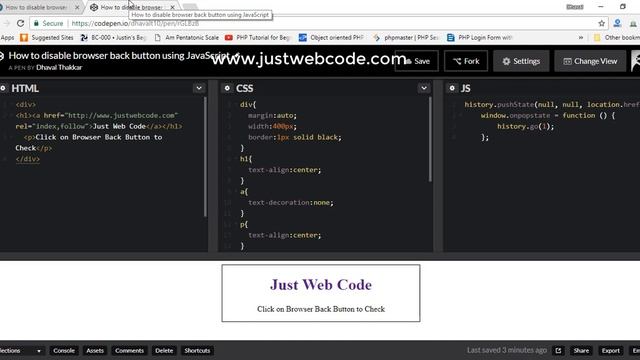The height and width of the screenshot is (360, 640).
Task: Open the Collections dropdown
Action: 21,351
